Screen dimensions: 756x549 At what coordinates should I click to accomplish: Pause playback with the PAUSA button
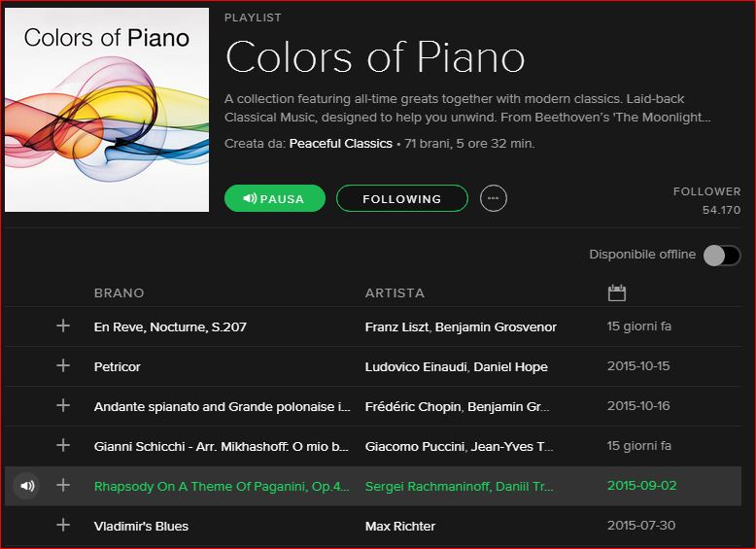tap(275, 198)
